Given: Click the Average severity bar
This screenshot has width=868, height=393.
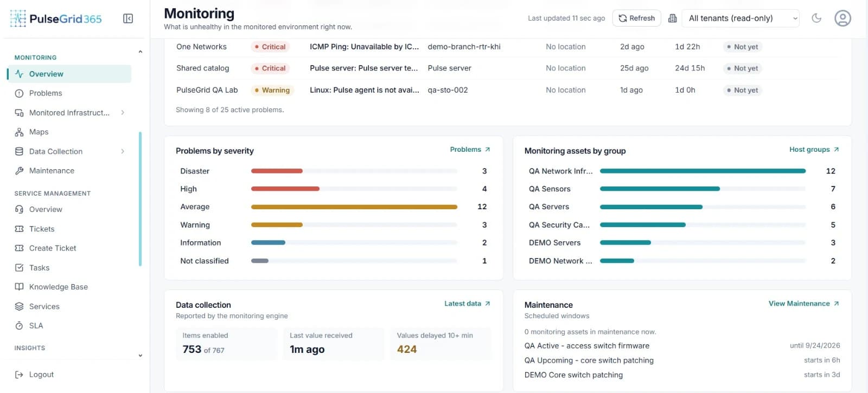Looking at the screenshot, I should [354, 207].
